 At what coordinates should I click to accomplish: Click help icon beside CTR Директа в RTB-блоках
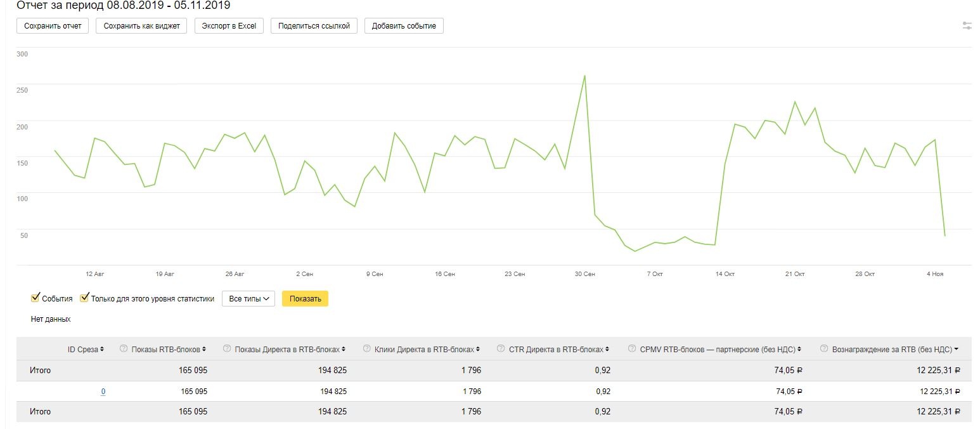coord(501,349)
